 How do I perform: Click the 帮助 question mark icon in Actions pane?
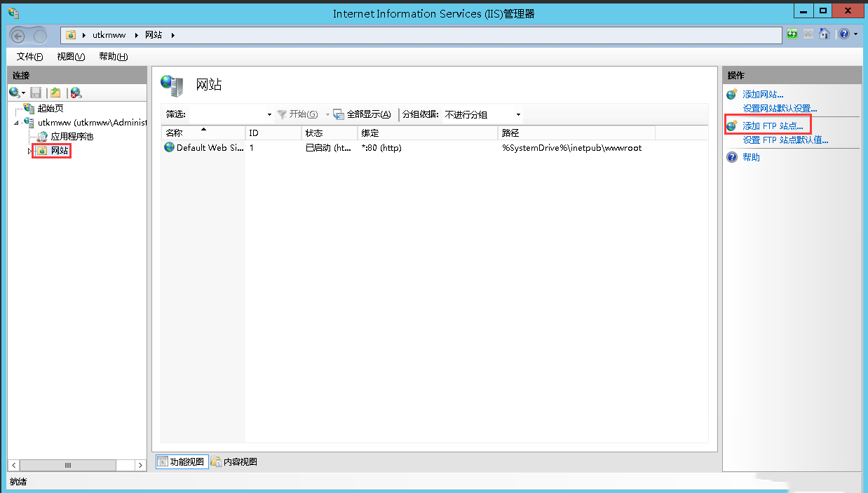pos(732,157)
